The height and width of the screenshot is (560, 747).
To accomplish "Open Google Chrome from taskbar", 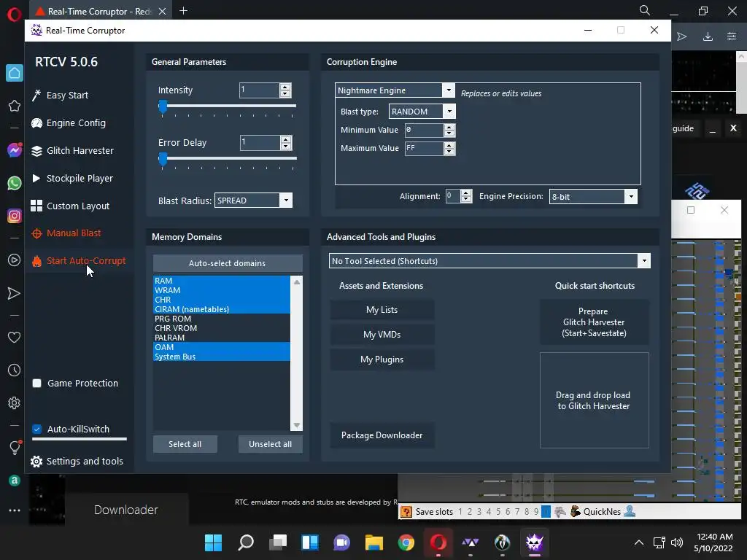I will pos(406,542).
